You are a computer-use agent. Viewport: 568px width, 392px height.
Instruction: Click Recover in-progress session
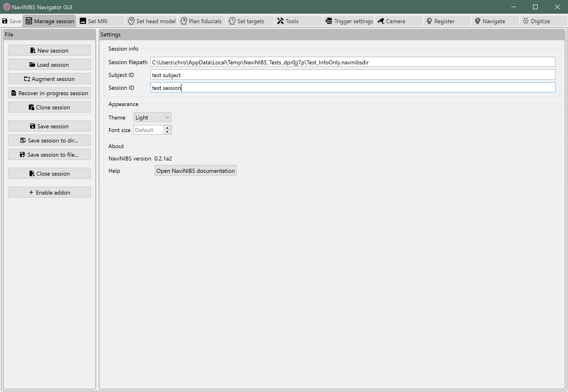pyautogui.click(x=50, y=93)
